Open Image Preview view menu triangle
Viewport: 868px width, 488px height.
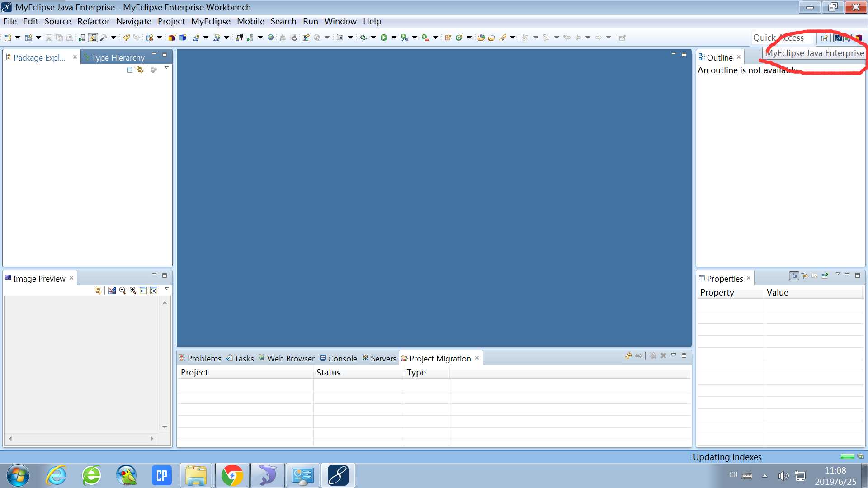tap(167, 289)
